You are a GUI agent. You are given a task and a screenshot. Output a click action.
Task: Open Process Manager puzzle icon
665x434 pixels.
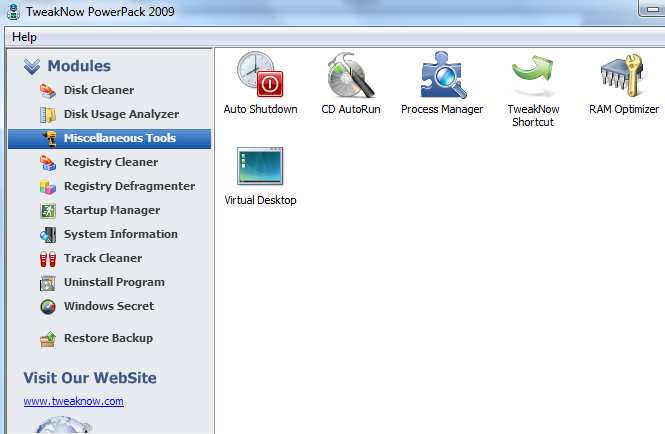443,75
